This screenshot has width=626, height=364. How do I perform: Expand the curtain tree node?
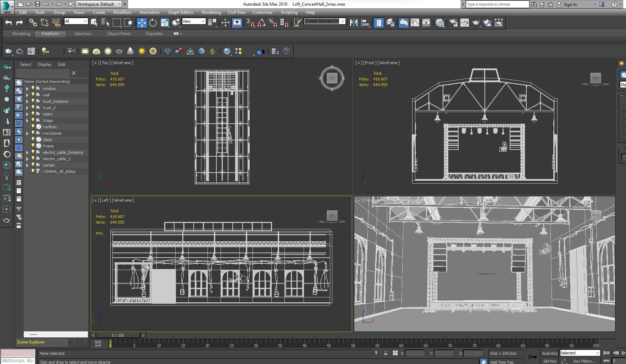click(27, 165)
